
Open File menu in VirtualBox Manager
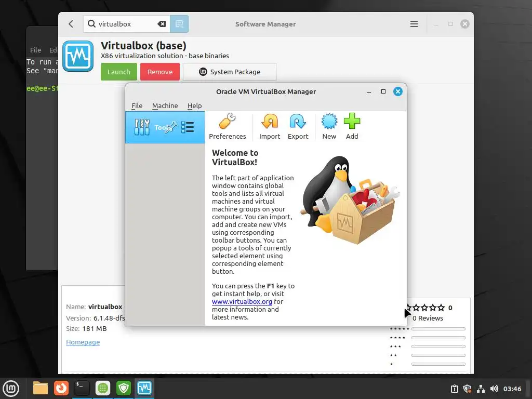tap(137, 105)
